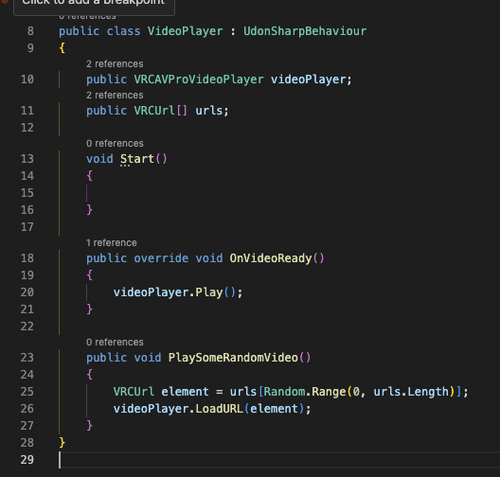Click the OnVideoReady method name
The image size is (500, 477).
tap(271, 258)
